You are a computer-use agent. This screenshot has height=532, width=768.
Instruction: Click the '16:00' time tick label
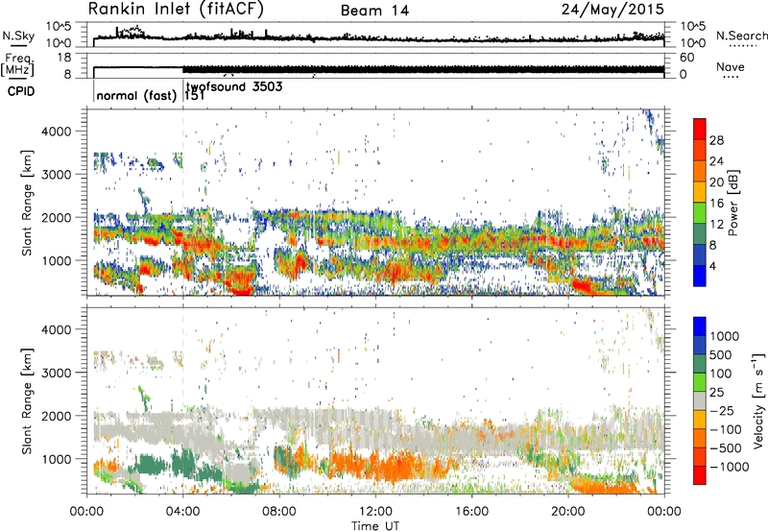click(471, 512)
